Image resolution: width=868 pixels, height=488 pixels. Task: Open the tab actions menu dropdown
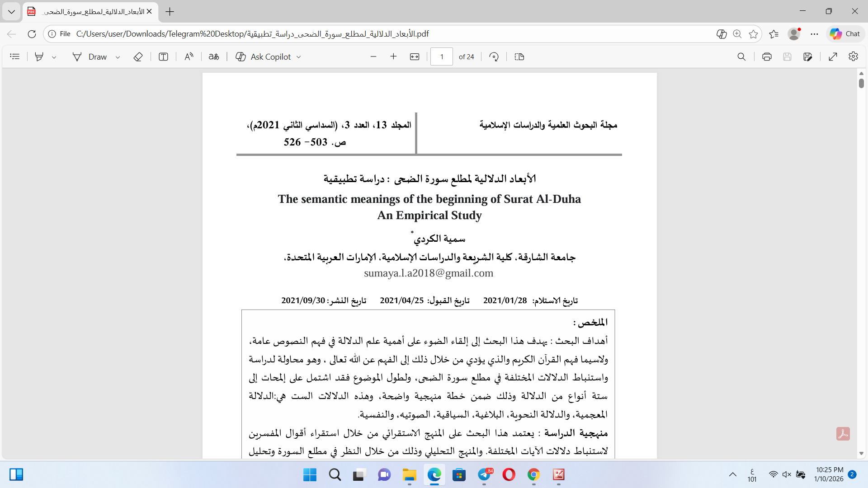11,12
